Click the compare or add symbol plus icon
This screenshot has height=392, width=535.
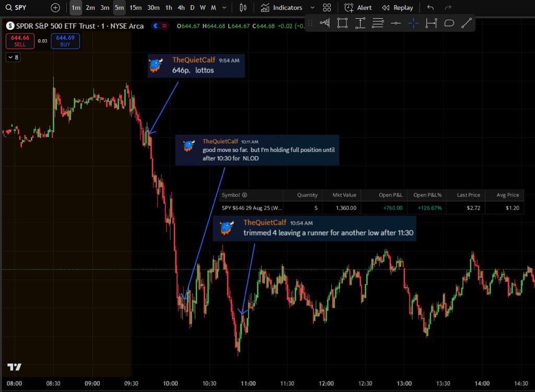pyautogui.click(x=55, y=7)
